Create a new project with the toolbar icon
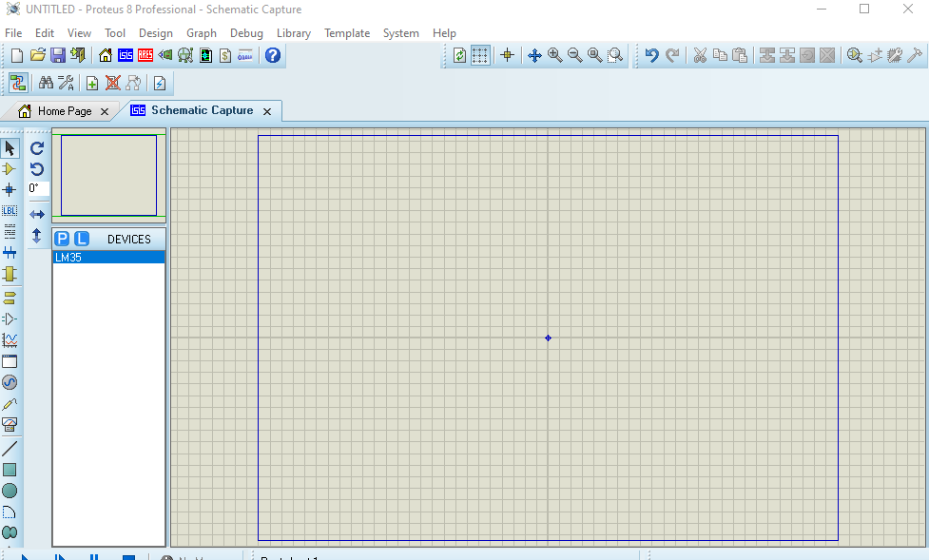Image resolution: width=929 pixels, height=560 pixels. click(17, 56)
